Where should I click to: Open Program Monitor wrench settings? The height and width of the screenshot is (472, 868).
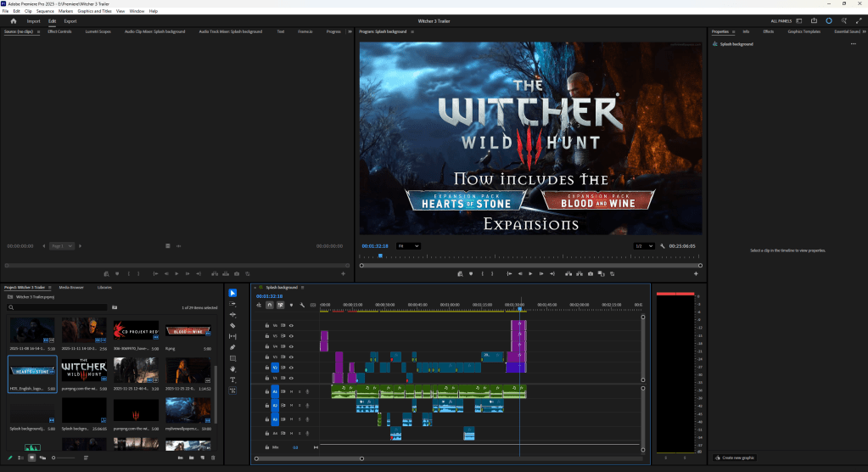[x=662, y=246]
